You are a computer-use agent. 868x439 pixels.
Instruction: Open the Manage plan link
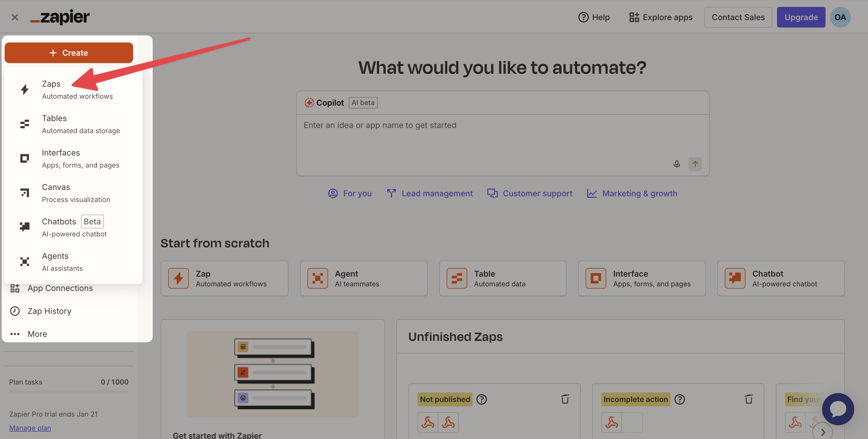click(30, 428)
